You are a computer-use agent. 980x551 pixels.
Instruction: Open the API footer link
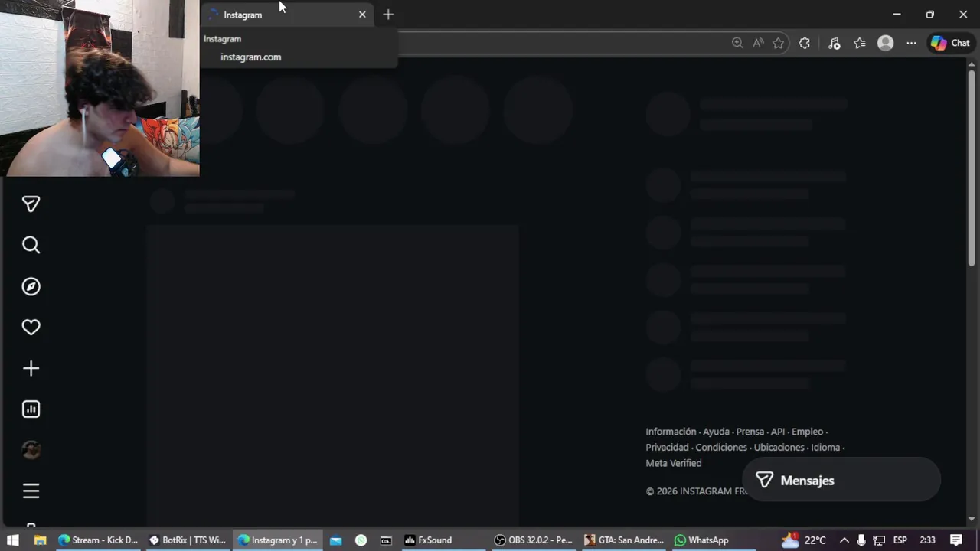click(x=778, y=432)
